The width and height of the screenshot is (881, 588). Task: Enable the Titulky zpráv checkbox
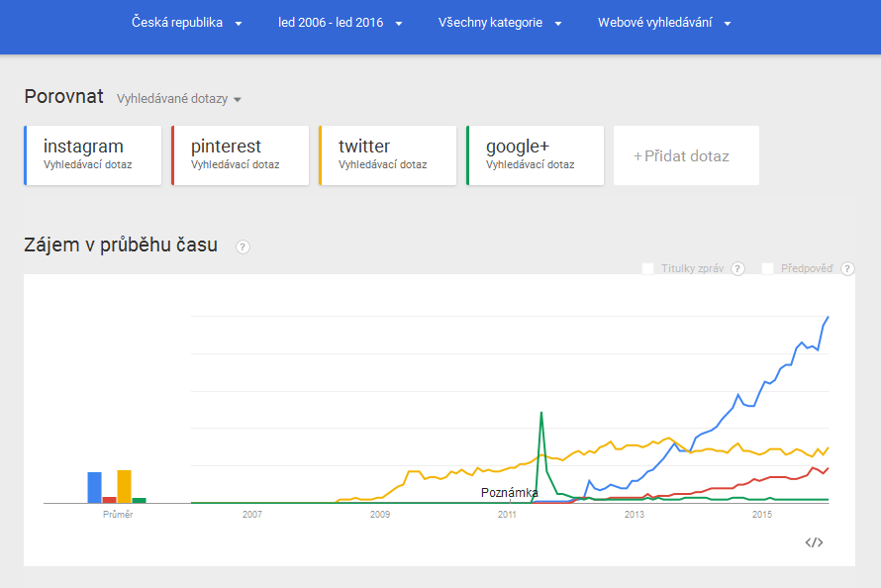click(647, 268)
